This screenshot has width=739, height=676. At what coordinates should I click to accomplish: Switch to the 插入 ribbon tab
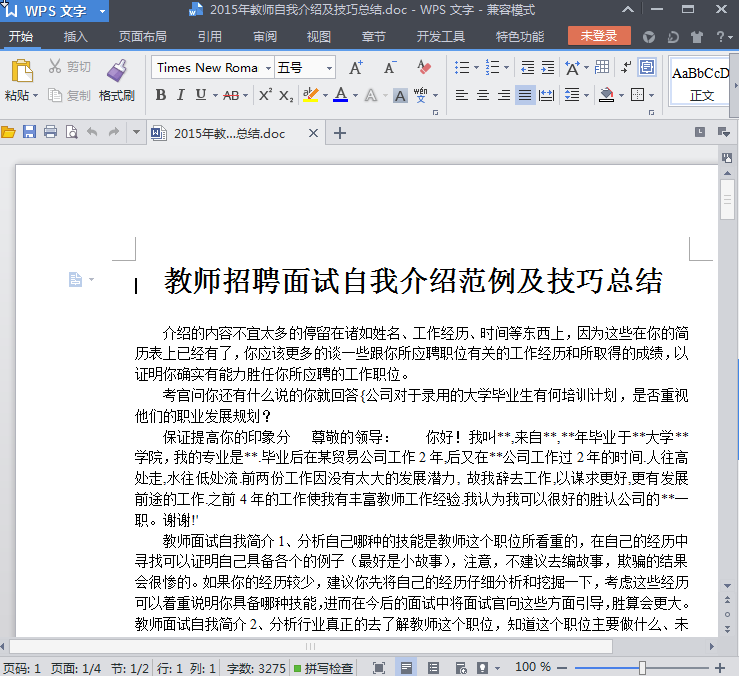76,37
